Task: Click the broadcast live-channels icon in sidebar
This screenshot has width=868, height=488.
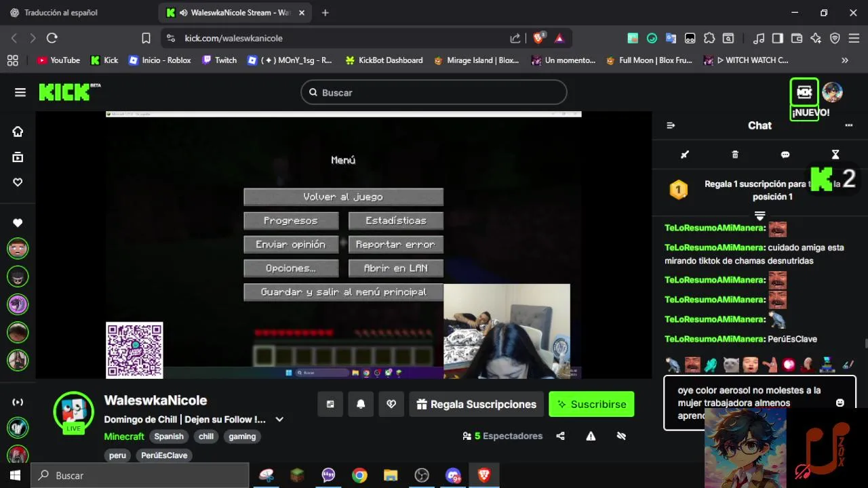Action: [18, 402]
